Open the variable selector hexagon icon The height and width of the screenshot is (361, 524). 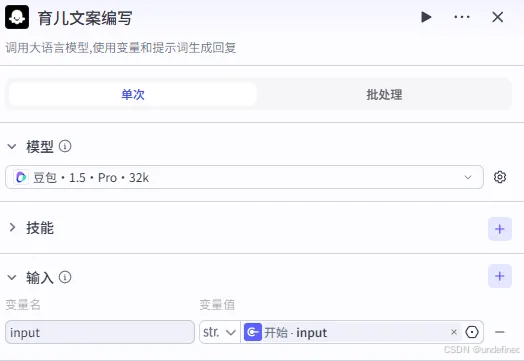pos(472,332)
